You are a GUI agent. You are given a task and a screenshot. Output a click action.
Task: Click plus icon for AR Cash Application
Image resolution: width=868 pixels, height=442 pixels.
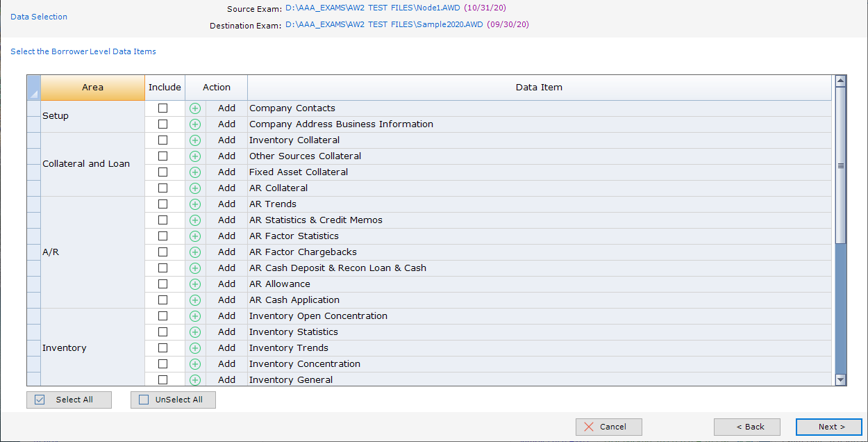(195, 300)
